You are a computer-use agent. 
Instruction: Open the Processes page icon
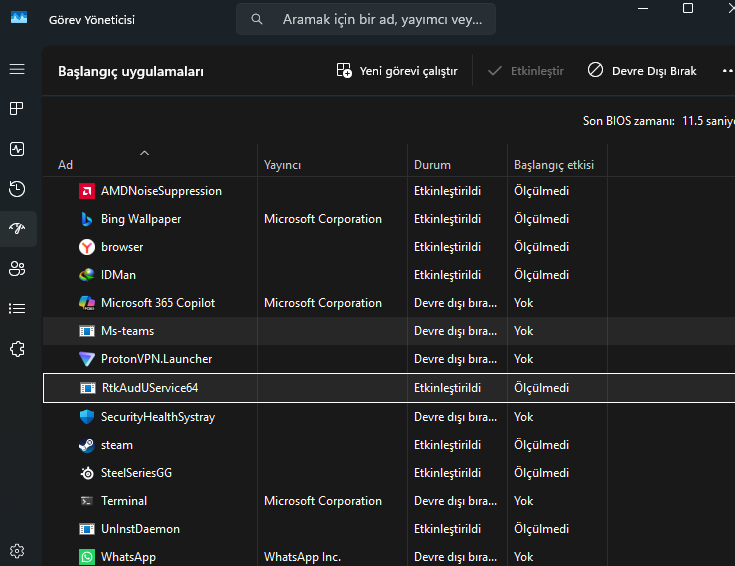coord(17,108)
